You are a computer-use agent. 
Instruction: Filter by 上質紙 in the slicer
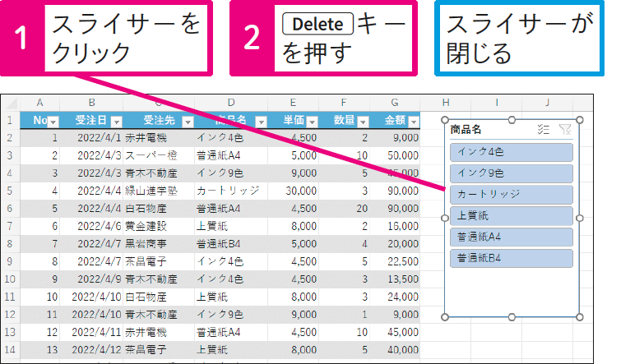coord(511,215)
